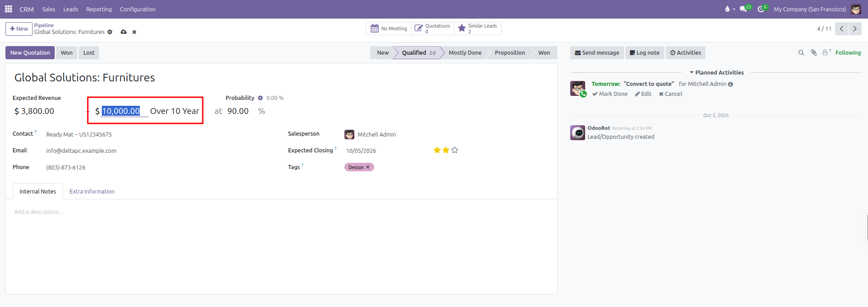Open the No Meeting calendar button
Image resolution: width=868 pixels, height=307 pixels.
tap(389, 28)
